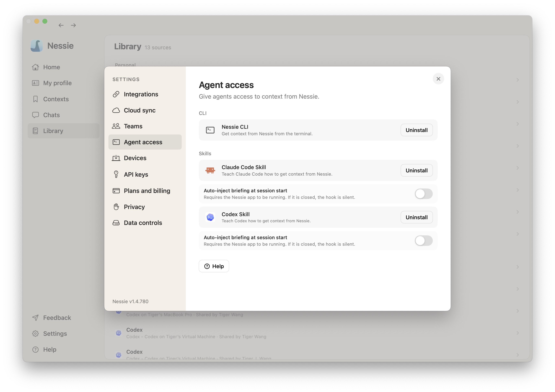The image size is (555, 392).
Task: Click the Claude Code Skill icon
Action: point(210,170)
